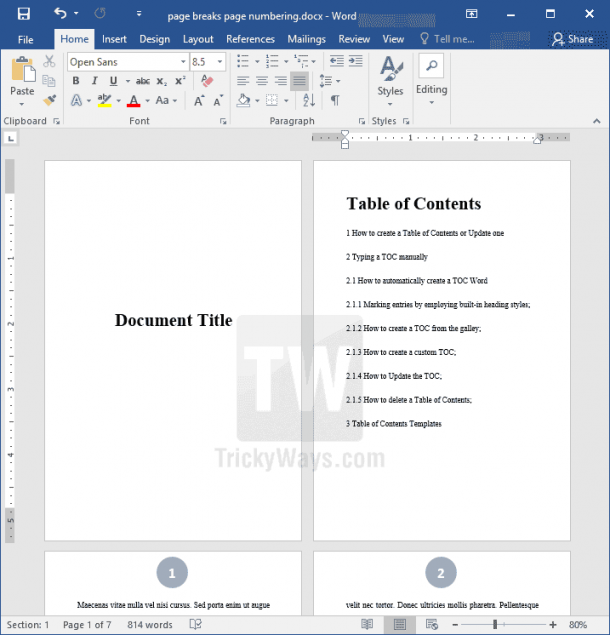Viewport: 610px width, 635px height.
Task: Click the Format Painter brush icon
Action: (49, 100)
